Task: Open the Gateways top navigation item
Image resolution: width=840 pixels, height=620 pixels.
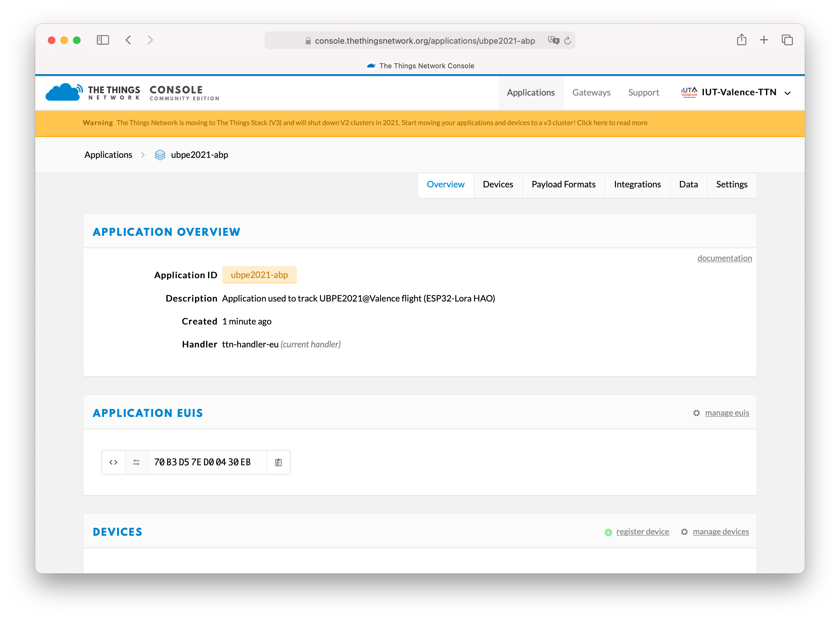Action: (x=591, y=93)
